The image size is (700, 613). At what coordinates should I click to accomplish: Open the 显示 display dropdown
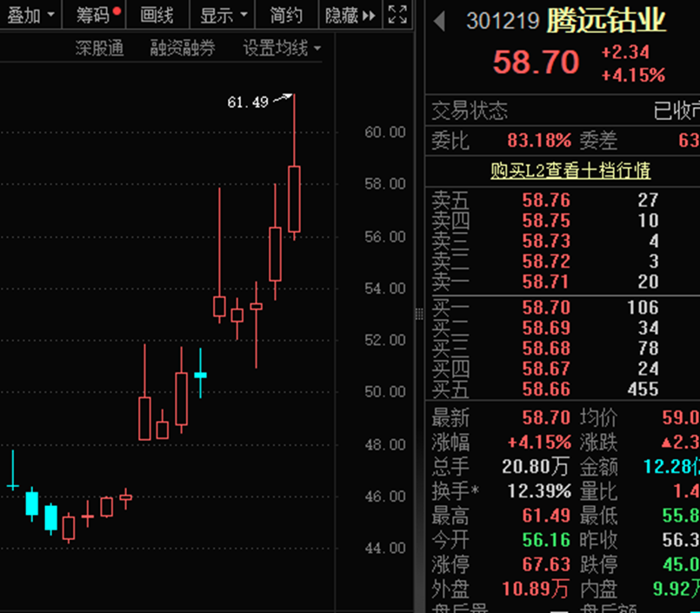[x=217, y=15]
